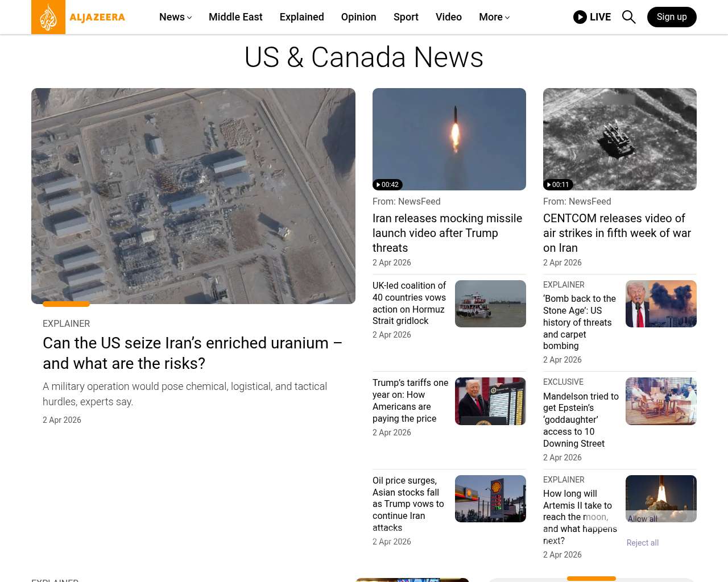
Task: Click the Allow all cookies button
Action: 643,519
